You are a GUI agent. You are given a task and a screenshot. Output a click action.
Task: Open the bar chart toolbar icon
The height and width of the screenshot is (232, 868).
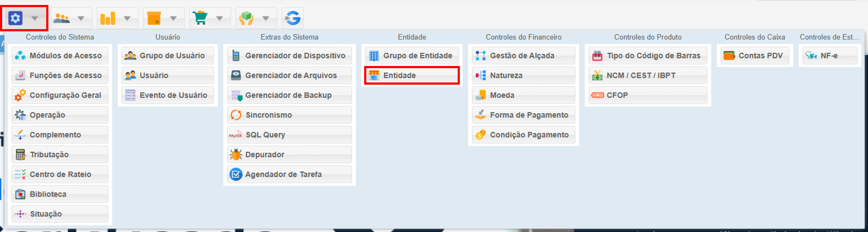coord(108,18)
